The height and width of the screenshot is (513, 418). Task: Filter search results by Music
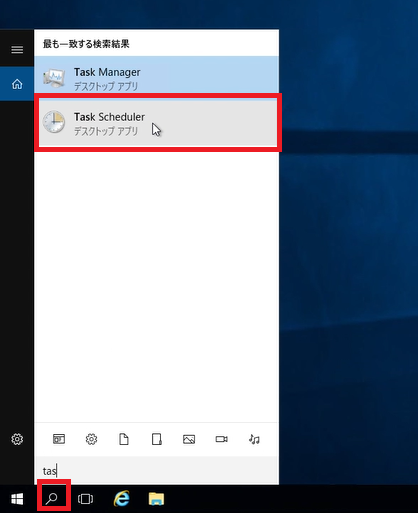254,439
